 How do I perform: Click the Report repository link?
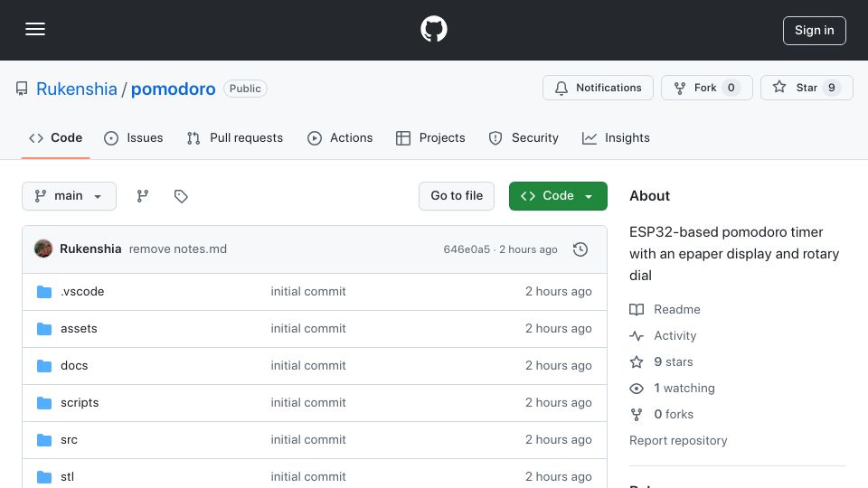[678, 440]
